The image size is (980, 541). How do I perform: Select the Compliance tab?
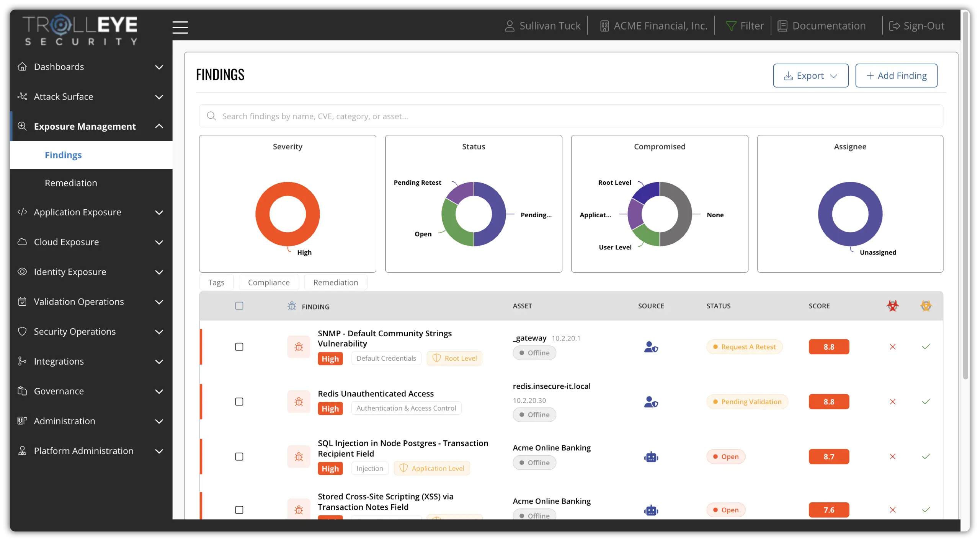pyautogui.click(x=268, y=282)
